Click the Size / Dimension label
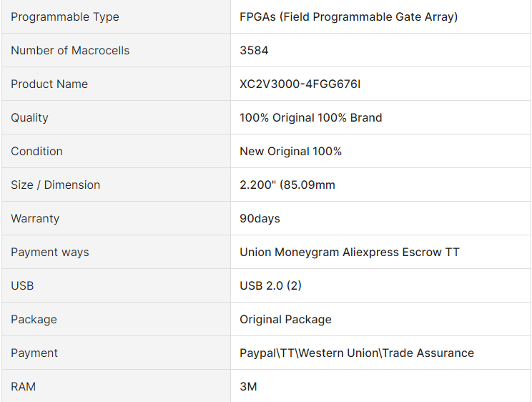 click(x=55, y=185)
